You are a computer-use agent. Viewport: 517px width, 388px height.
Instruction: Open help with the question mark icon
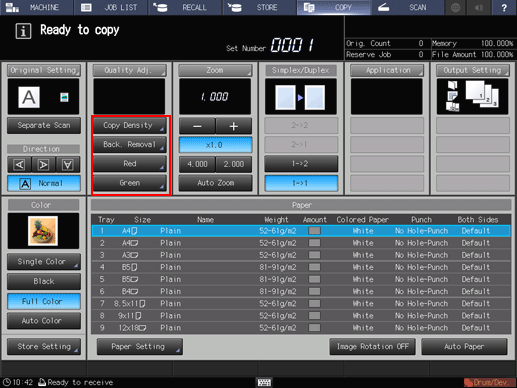point(504,7)
